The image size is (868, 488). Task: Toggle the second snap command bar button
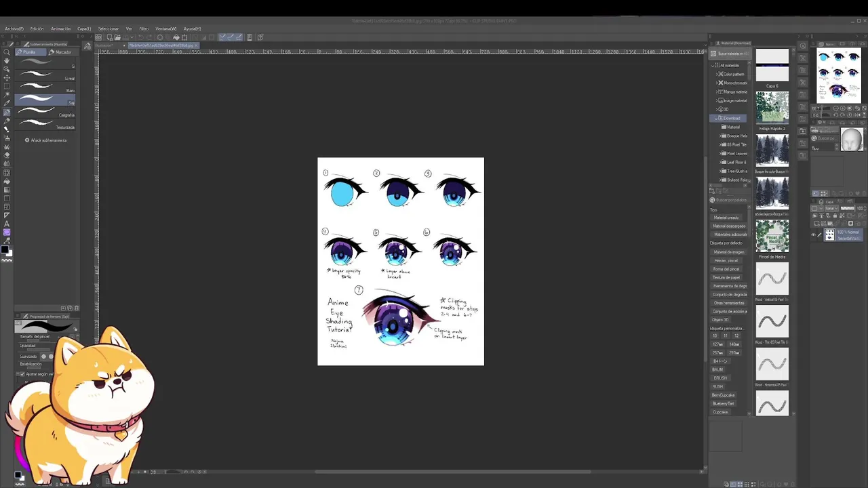[231, 37]
